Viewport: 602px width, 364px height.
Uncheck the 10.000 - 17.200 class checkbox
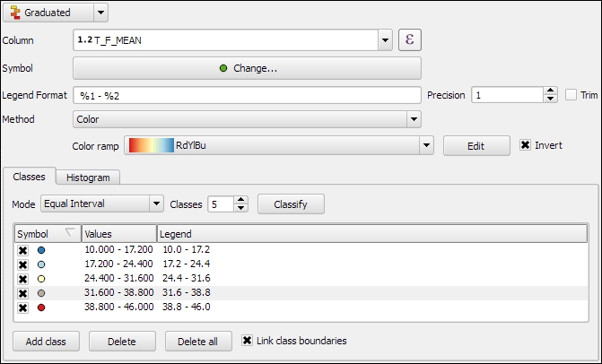click(x=22, y=250)
